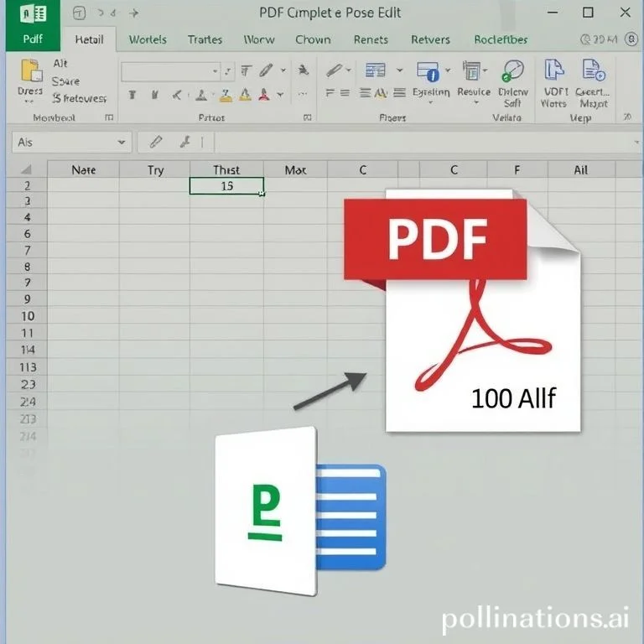The height and width of the screenshot is (644, 644).
Task: Click the pen edit icon in font group
Action: (x=266, y=70)
